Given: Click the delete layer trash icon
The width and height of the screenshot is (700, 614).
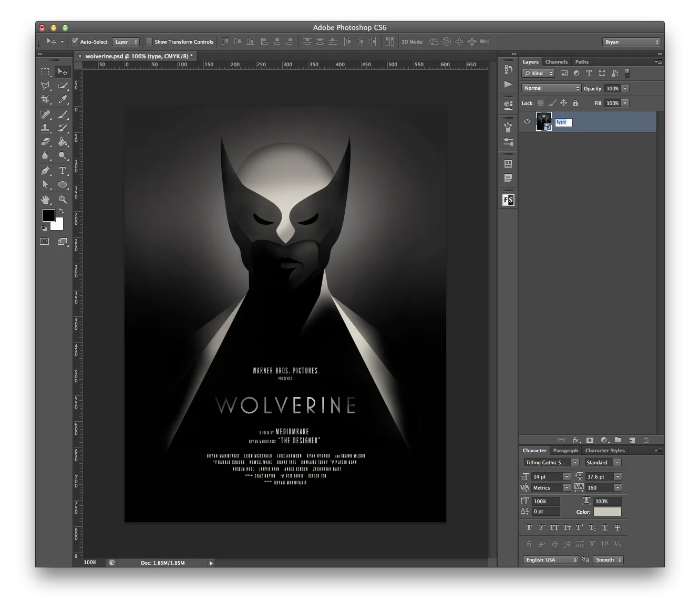Looking at the screenshot, I should 646,440.
